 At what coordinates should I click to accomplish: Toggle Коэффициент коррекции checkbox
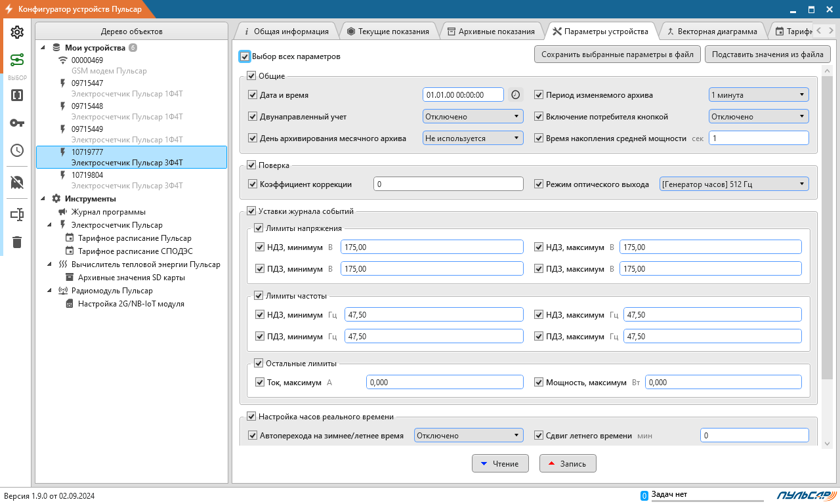(253, 184)
